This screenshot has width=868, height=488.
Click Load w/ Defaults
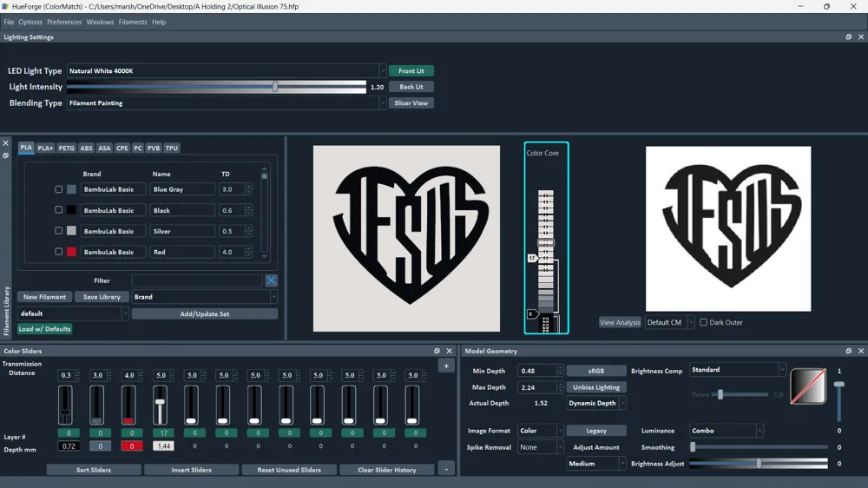pos(44,329)
